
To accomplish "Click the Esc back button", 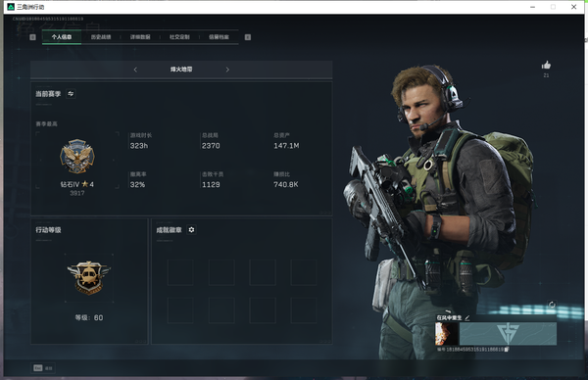I will tap(43, 368).
